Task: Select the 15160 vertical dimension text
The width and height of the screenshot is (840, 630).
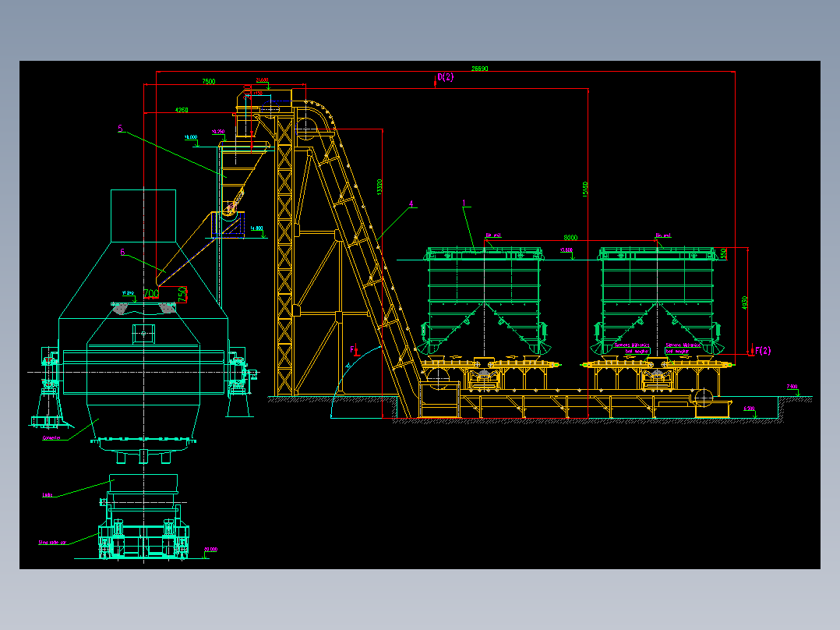Action: pos(585,189)
